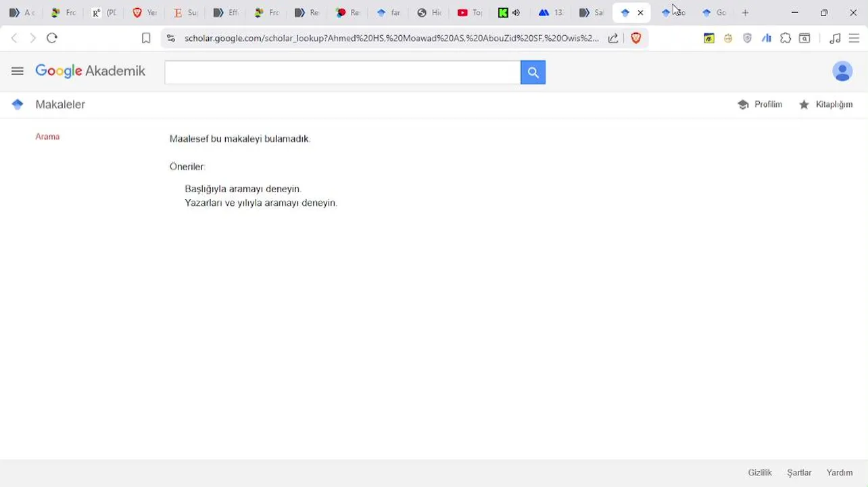This screenshot has height=487, width=868.
Task: Click the suggestion Başlığıyla aramayı deneyin
Action: tap(243, 189)
